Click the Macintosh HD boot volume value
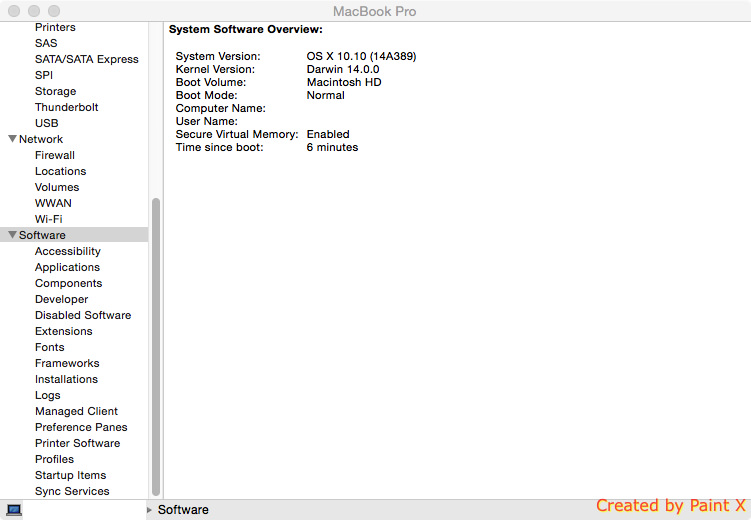 (344, 82)
